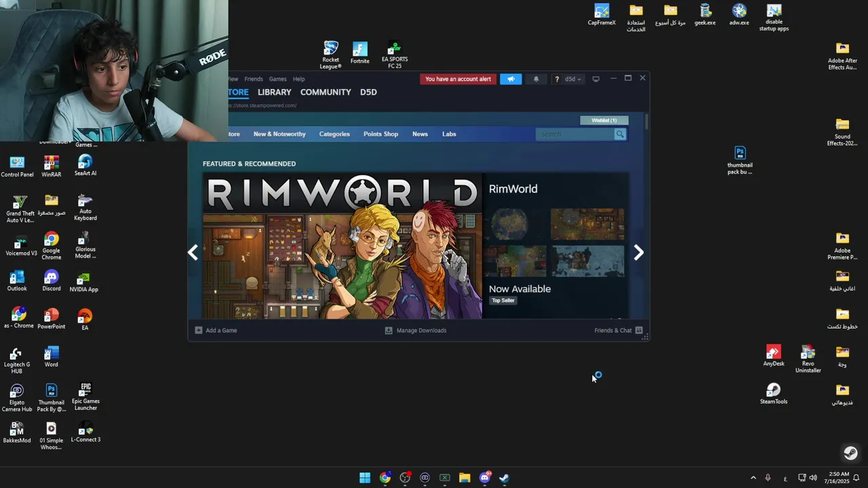Select Adobe After Effects folder icon
Screen dimensions: 868x488
842,56
